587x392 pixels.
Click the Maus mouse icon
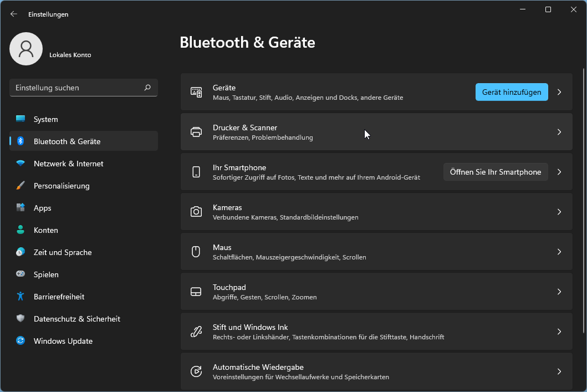coord(196,252)
